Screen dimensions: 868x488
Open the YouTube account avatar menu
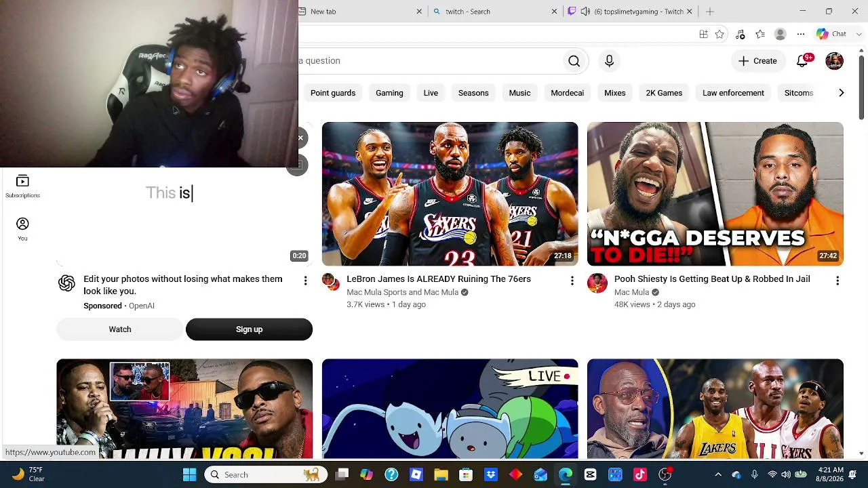tap(834, 61)
